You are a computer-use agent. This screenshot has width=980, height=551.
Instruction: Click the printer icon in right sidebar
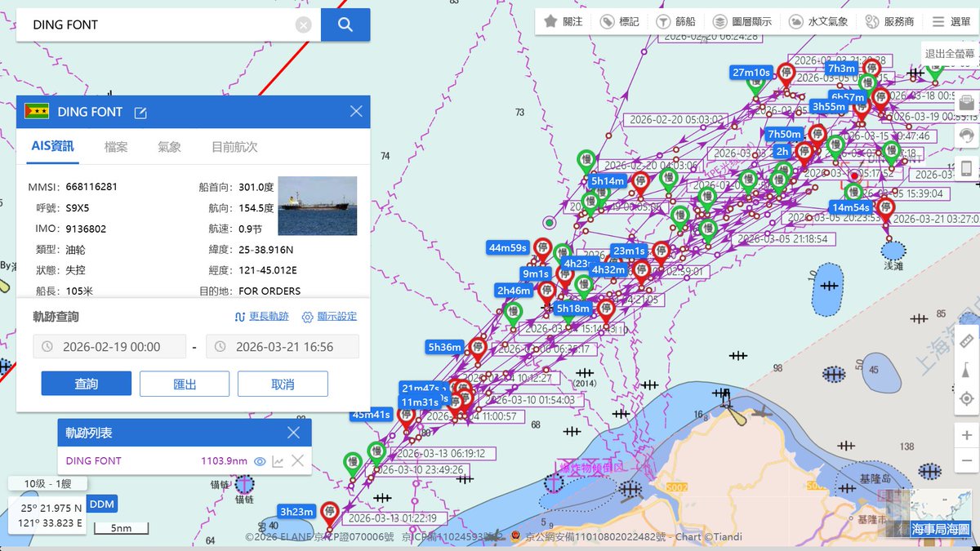pyautogui.click(x=966, y=103)
